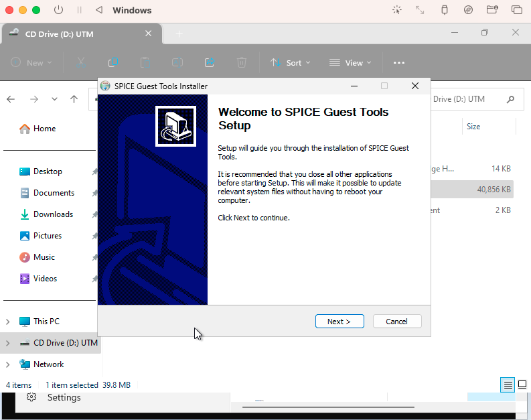
Task: Click the UTM power button icon
Action: 58,10
